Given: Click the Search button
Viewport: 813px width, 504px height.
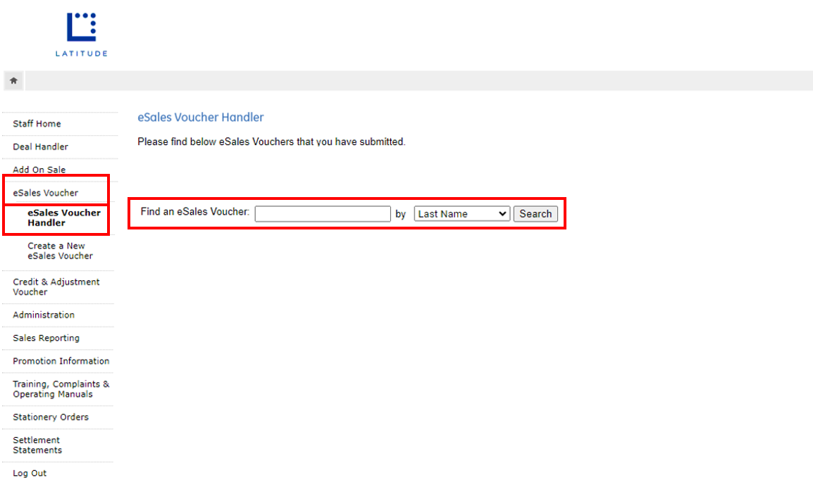Looking at the screenshot, I should 535,214.
